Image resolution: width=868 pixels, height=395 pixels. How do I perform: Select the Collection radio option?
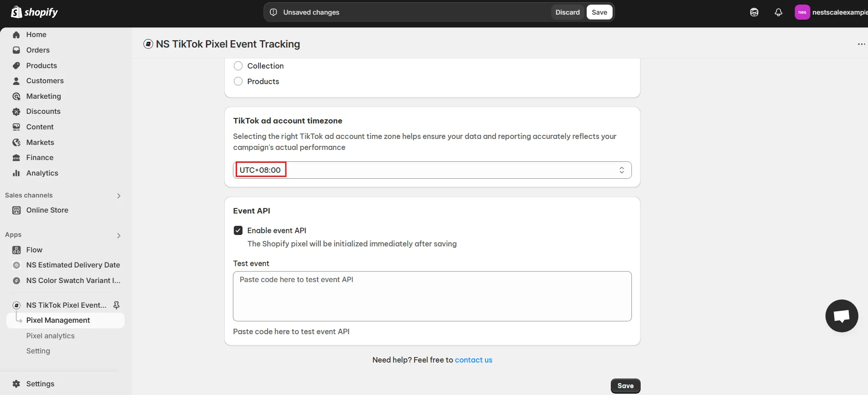(238, 66)
